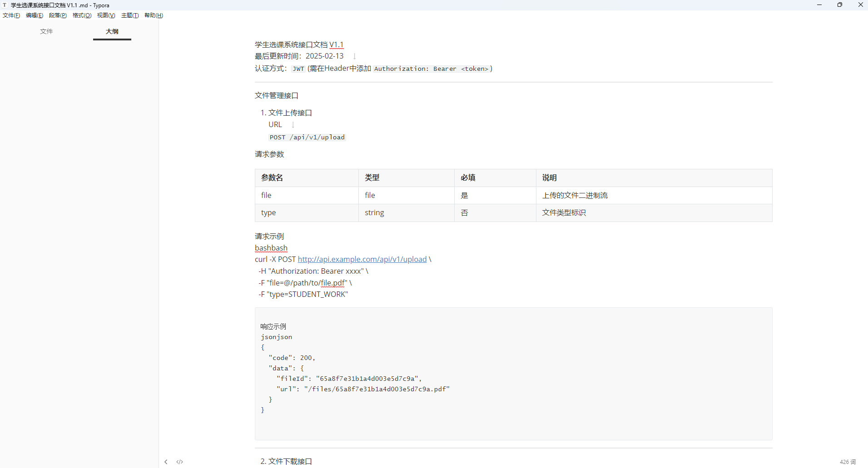
Task: Open the word count popup showing 426 词
Action: coord(847,462)
